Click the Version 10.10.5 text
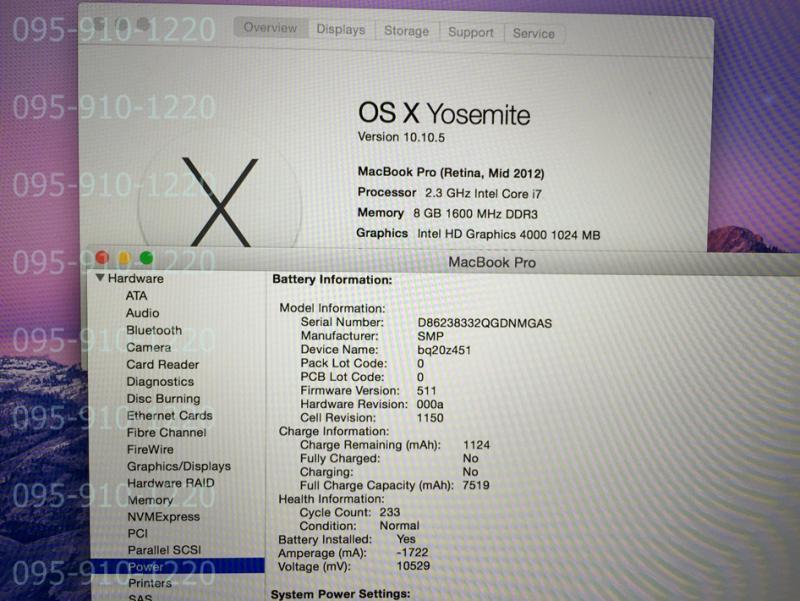800x601 pixels. click(401, 137)
